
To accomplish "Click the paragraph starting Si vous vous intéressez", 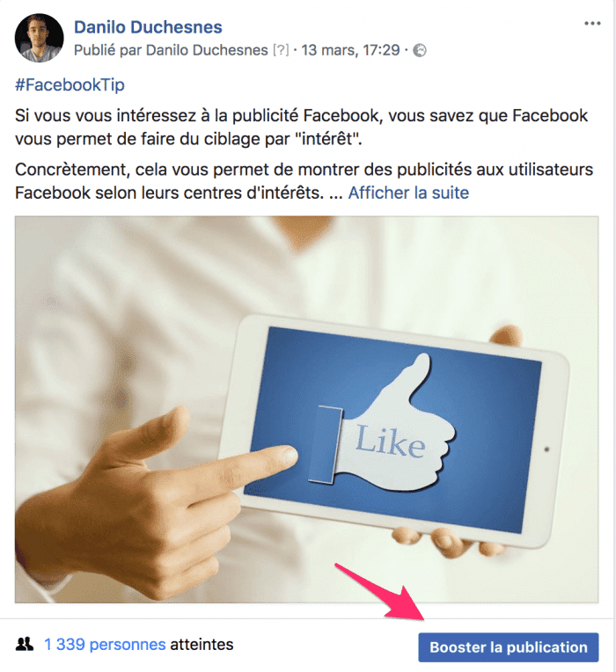I will tap(301, 128).
